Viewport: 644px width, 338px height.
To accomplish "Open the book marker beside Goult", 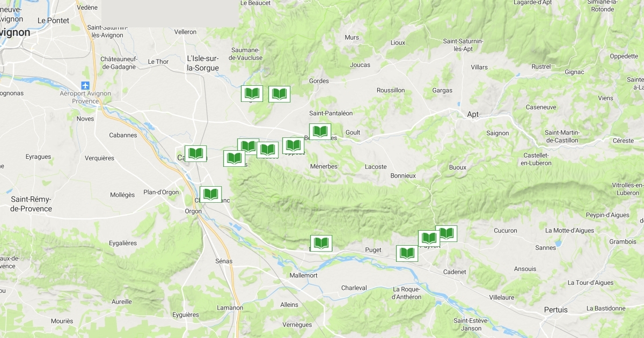I will [x=320, y=131].
